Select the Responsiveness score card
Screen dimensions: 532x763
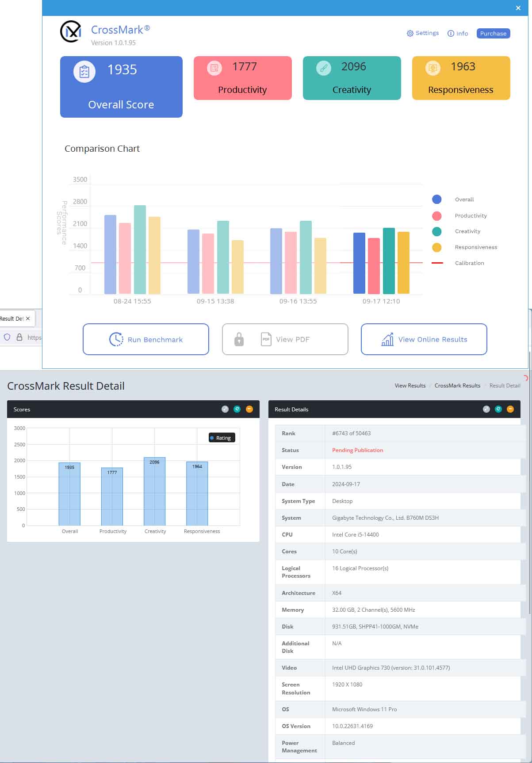click(x=461, y=78)
